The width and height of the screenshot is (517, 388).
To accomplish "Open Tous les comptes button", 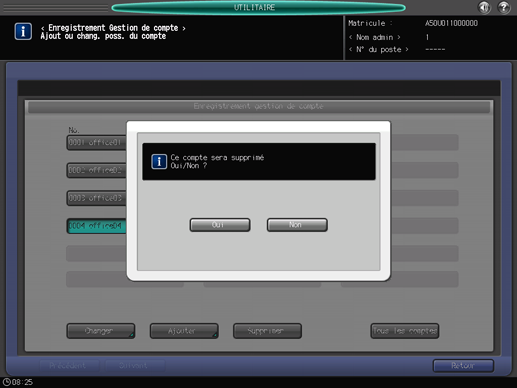I will point(405,331).
